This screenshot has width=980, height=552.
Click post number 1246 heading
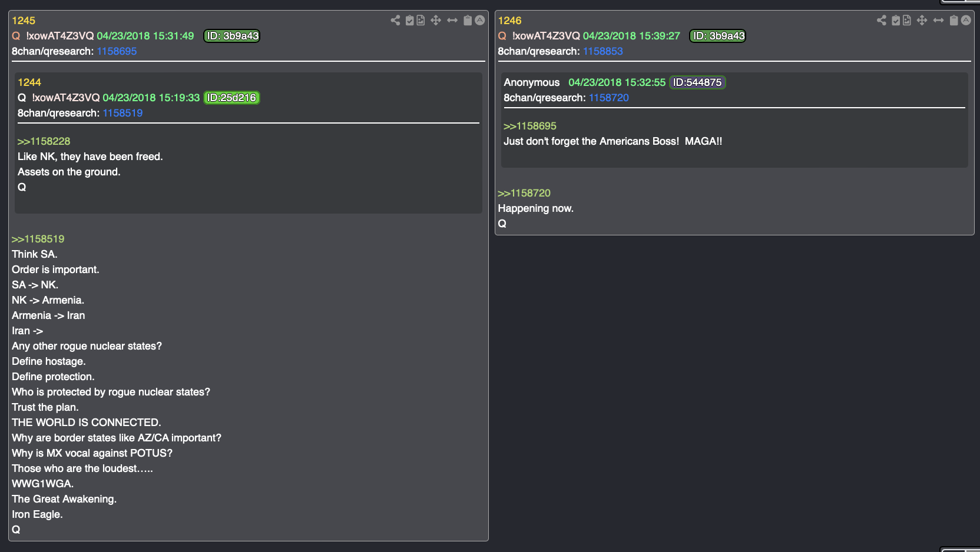[x=510, y=21]
